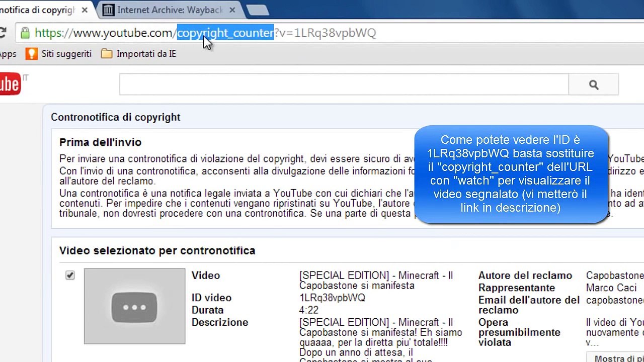
Task: Click the YouTube logo
Action: click(11, 84)
